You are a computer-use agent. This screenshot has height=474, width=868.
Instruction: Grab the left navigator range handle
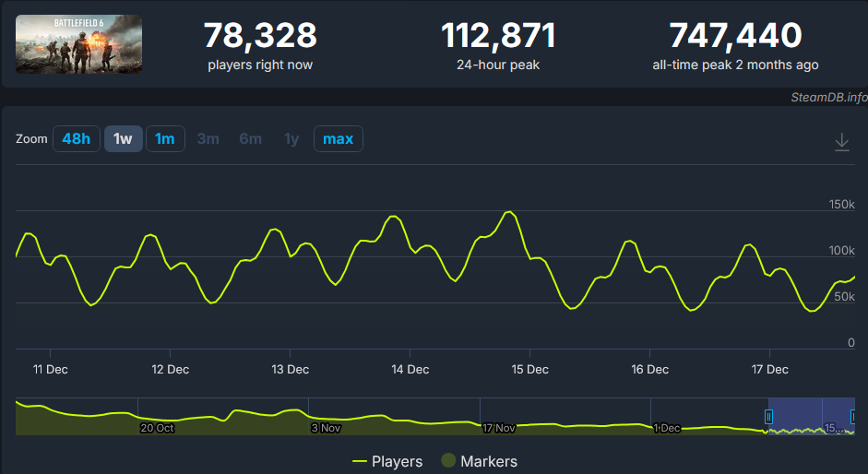point(768,417)
